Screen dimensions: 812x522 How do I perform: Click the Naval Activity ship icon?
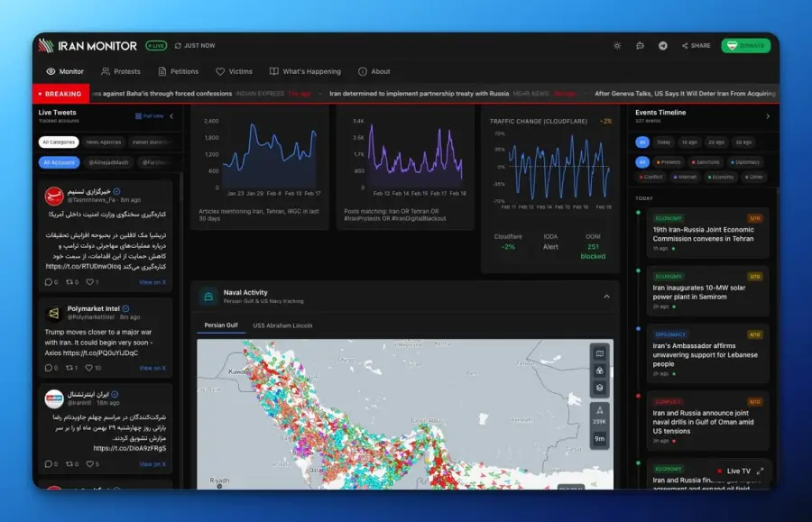(x=208, y=297)
